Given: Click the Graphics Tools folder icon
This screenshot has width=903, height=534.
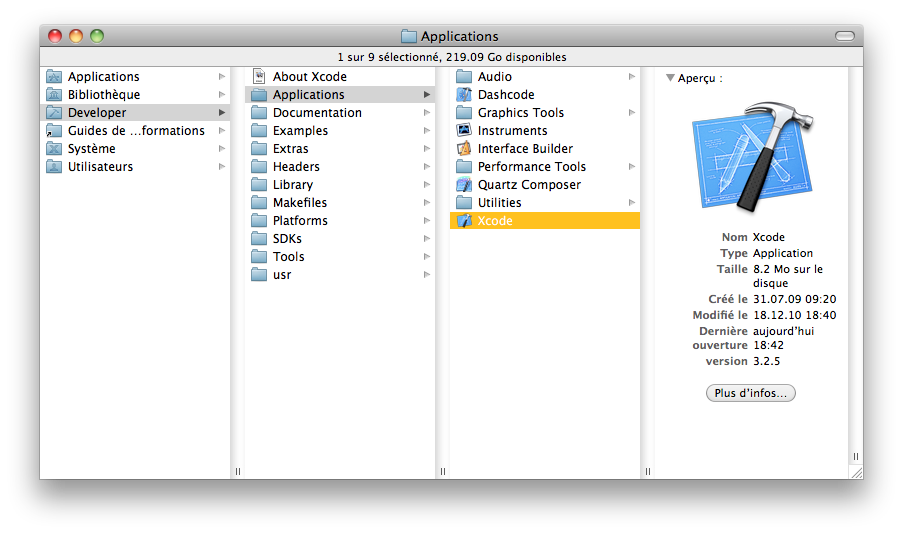Looking at the screenshot, I should (x=464, y=112).
